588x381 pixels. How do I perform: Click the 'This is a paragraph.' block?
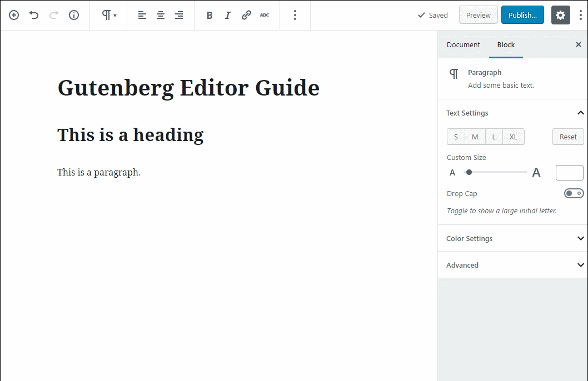coord(98,172)
